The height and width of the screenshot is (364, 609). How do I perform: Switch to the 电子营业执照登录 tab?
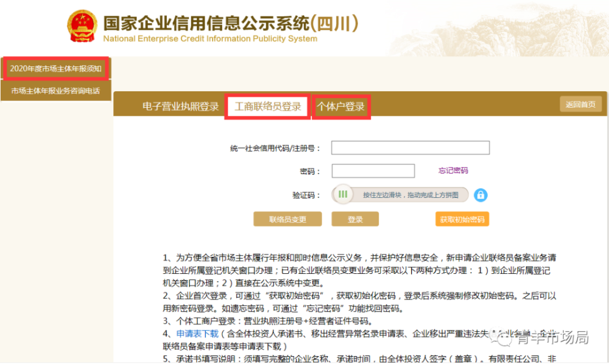(181, 107)
